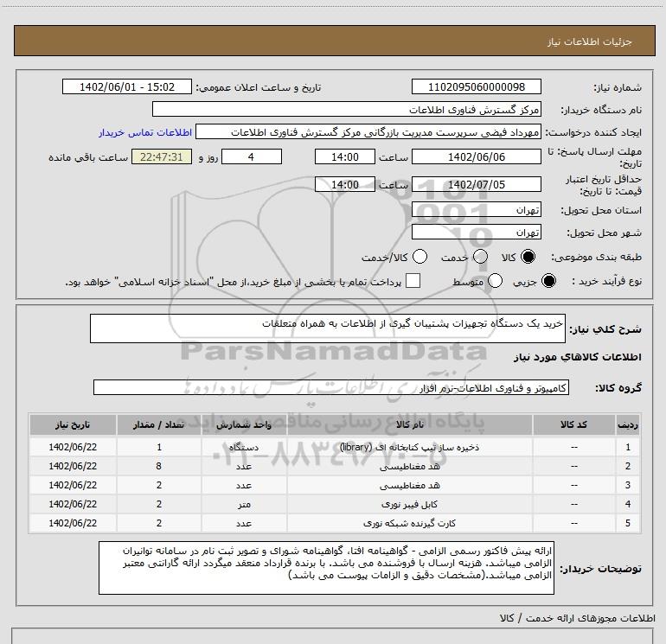Screen dimensions: 666x644
Task: Select the کالا/خدمت radio button
Action: tap(419, 257)
